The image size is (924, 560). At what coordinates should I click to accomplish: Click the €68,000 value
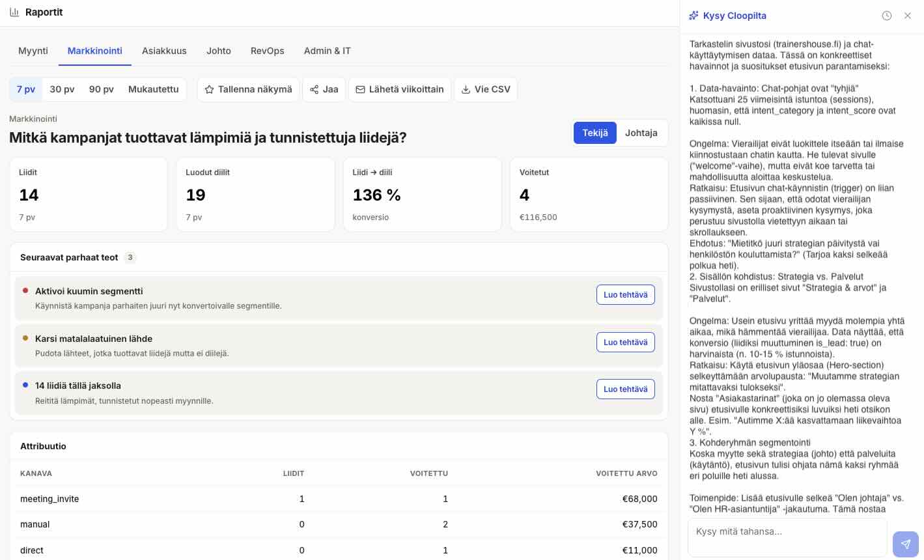[x=640, y=499]
